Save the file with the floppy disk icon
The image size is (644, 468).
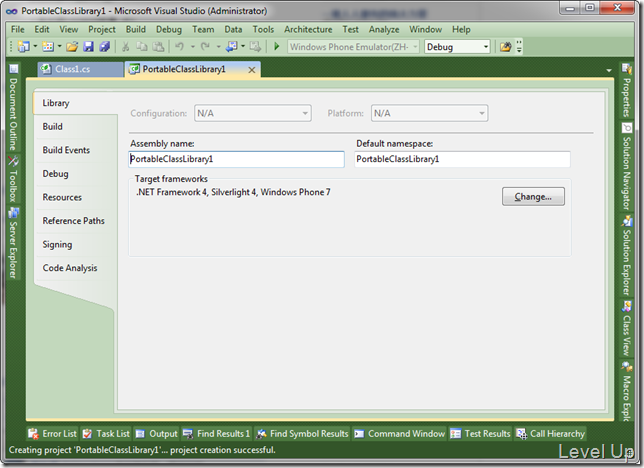88,47
